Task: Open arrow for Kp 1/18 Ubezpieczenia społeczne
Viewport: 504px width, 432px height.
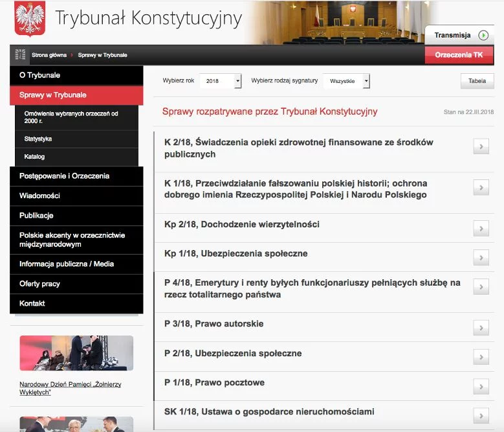Action: tap(481, 258)
